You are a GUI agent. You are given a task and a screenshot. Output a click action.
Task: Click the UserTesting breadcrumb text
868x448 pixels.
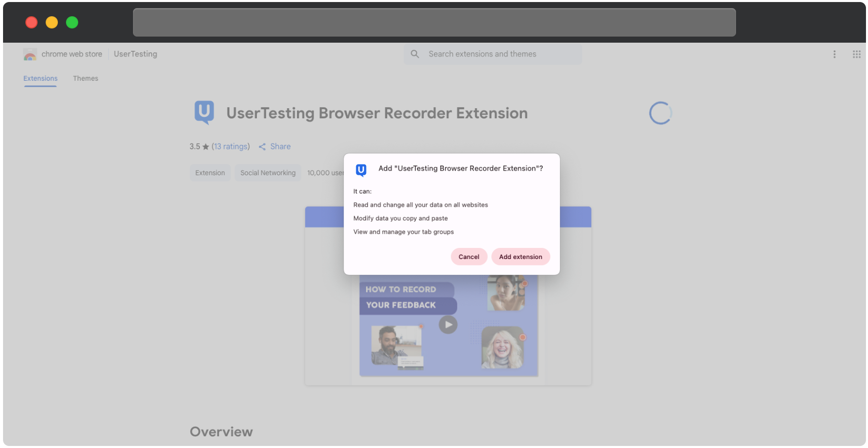tap(136, 54)
